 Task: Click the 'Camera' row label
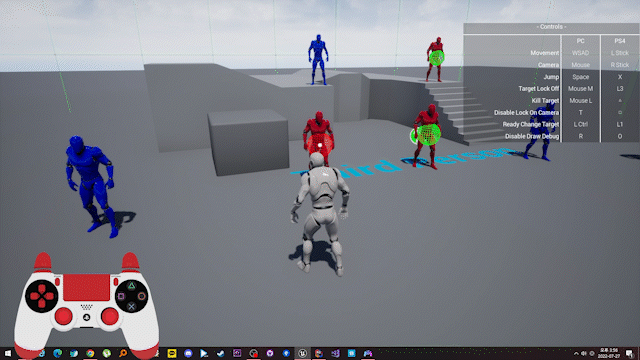tap(548, 65)
